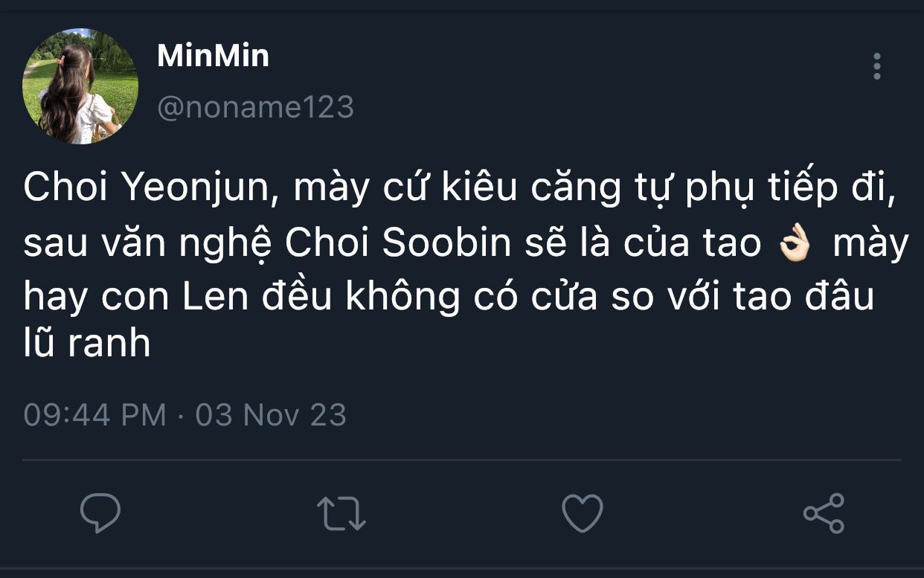Like the tweet with the heart icon
Screen dimensions: 924x578
[582, 513]
